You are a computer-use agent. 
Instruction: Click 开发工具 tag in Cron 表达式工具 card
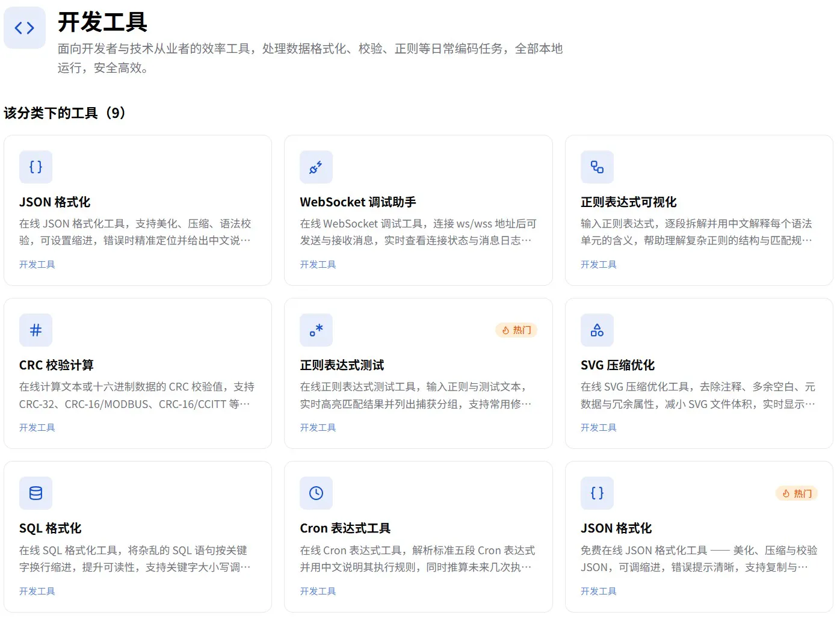[x=318, y=591]
